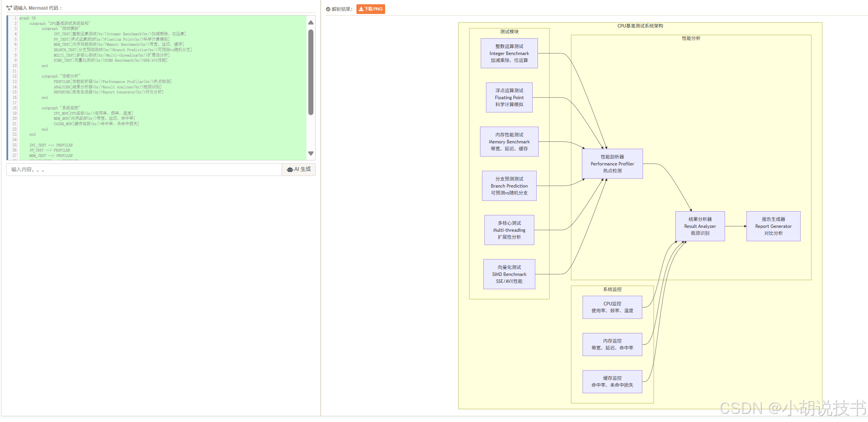Click the 解析结果 label

click(342, 9)
